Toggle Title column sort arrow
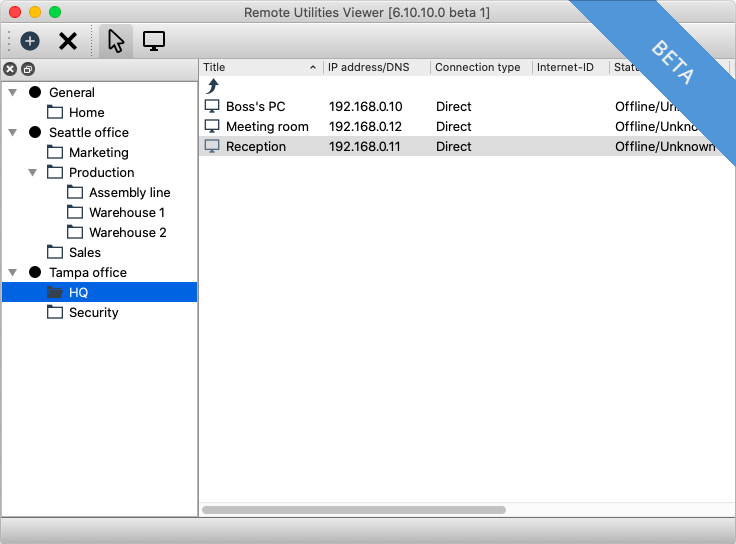 point(313,68)
